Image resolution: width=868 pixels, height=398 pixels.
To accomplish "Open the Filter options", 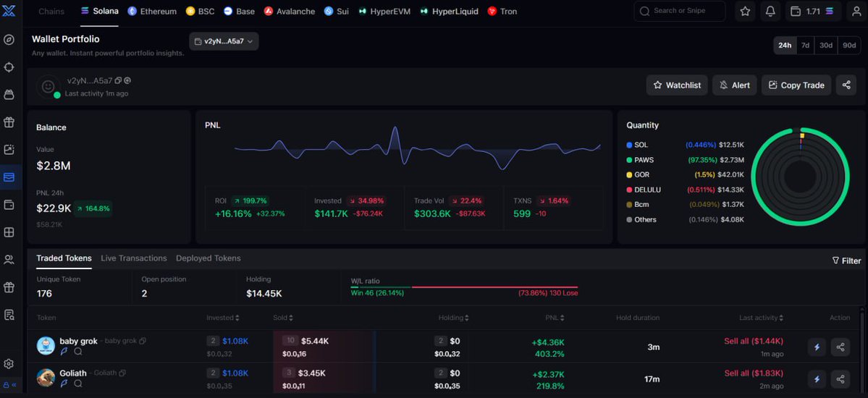I will click(x=846, y=261).
